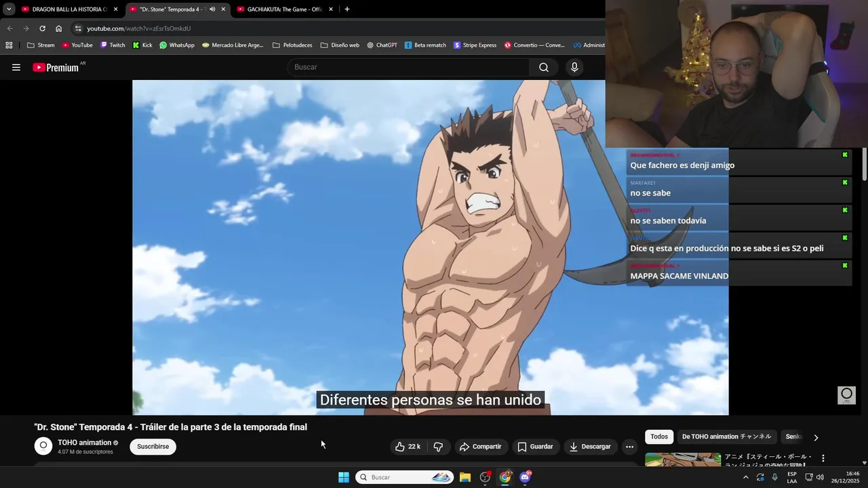Open the Pelotudeces bookmarks folder
The image size is (868, 488).
[x=292, y=45]
